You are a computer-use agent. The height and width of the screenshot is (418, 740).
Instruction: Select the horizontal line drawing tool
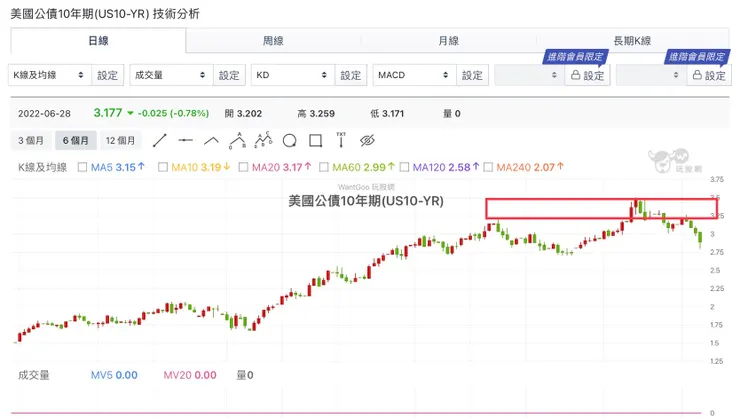pyautogui.click(x=185, y=141)
